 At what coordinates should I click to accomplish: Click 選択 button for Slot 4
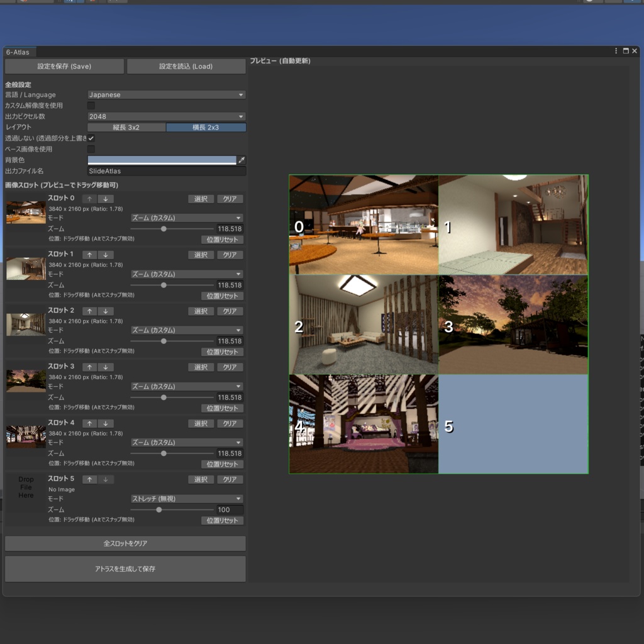click(201, 423)
